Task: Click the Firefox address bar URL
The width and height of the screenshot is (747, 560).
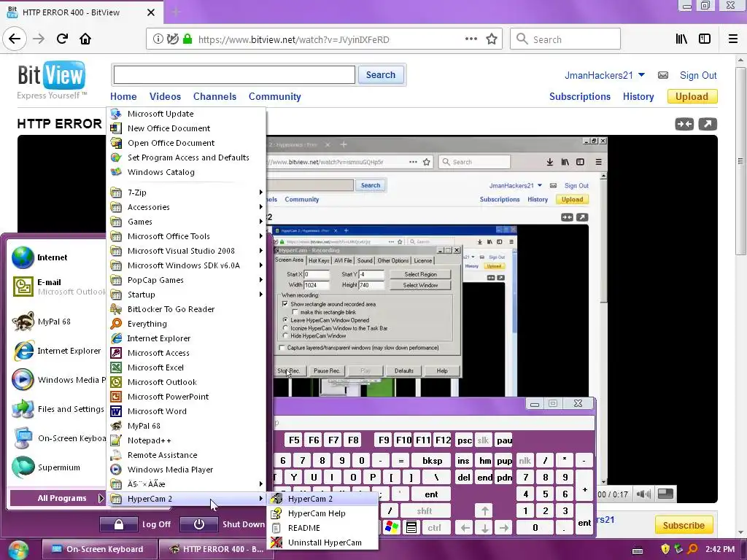Action: pyautogui.click(x=293, y=39)
